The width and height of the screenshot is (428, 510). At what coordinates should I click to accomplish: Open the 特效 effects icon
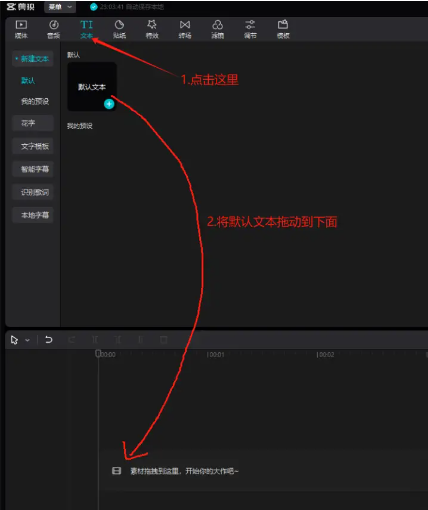(x=152, y=29)
